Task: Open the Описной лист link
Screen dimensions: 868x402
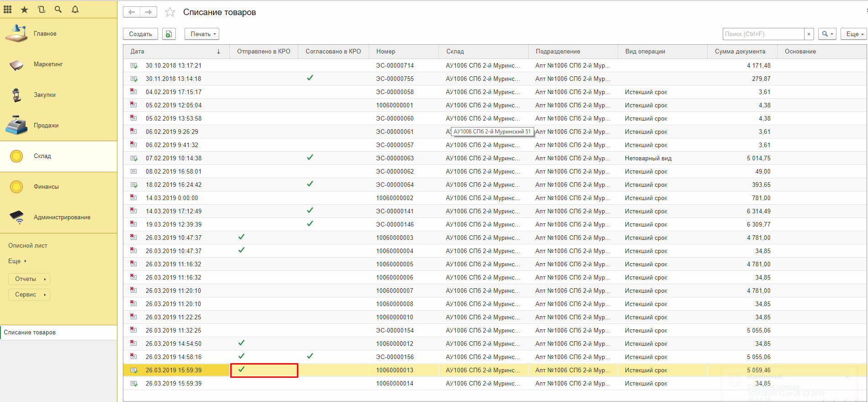Action: point(28,245)
